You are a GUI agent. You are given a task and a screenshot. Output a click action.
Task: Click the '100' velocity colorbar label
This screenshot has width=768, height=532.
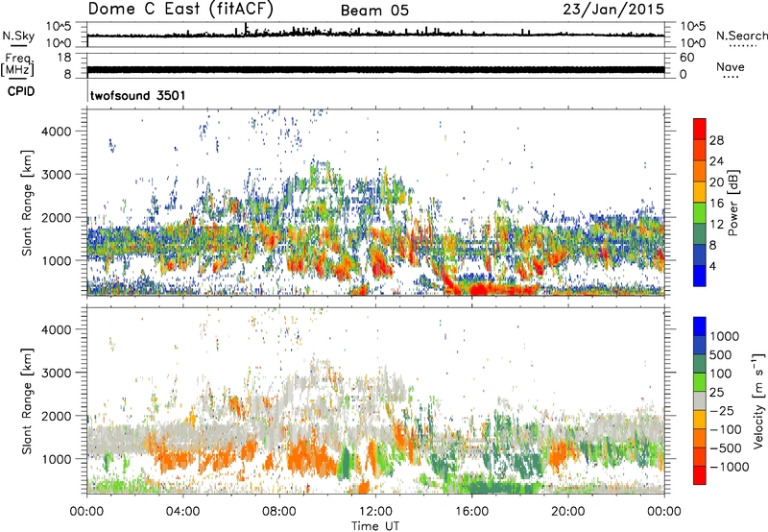click(721, 374)
